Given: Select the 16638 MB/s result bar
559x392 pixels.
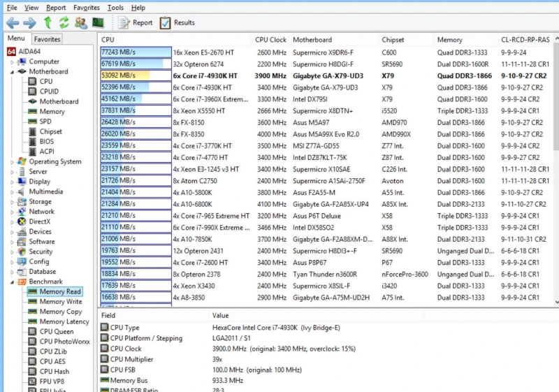Looking at the screenshot, I should (x=136, y=297).
